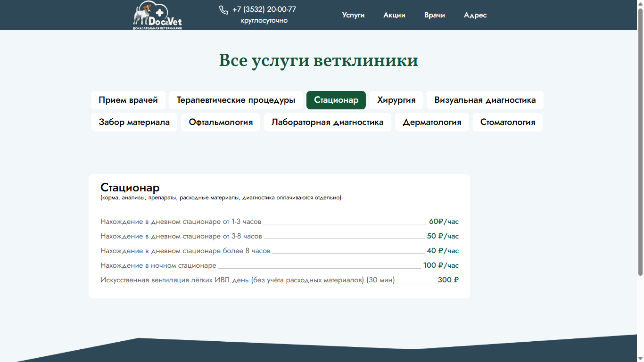Click row 'дневном стационаре от 3-8 часов'
Screen dimensions: 644x362
pyautogui.click(x=280, y=236)
